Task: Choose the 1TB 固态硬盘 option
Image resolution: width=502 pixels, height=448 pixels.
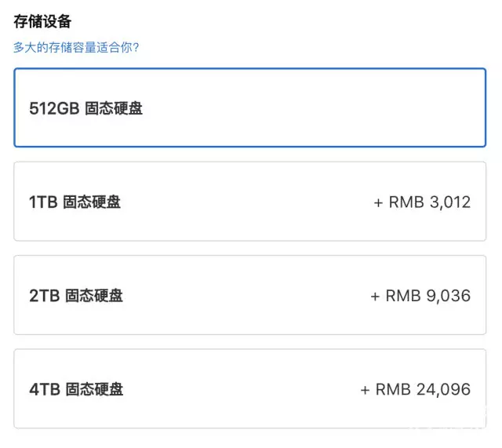Action: (x=249, y=202)
